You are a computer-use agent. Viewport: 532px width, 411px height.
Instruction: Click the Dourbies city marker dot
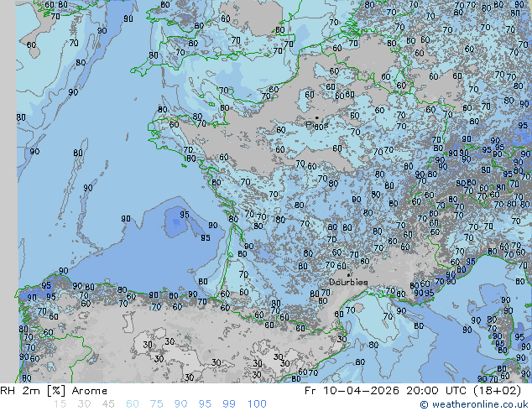pyautogui.click(x=349, y=273)
